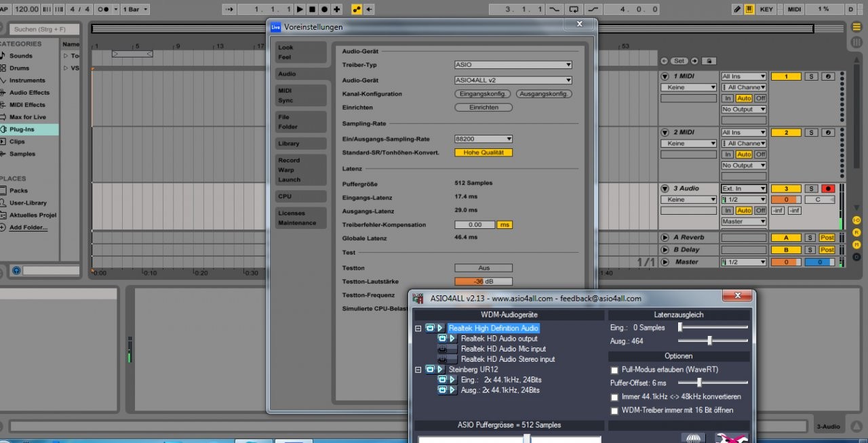
Task: Click the Puffer-Offset slider handle
Action: pos(698,383)
